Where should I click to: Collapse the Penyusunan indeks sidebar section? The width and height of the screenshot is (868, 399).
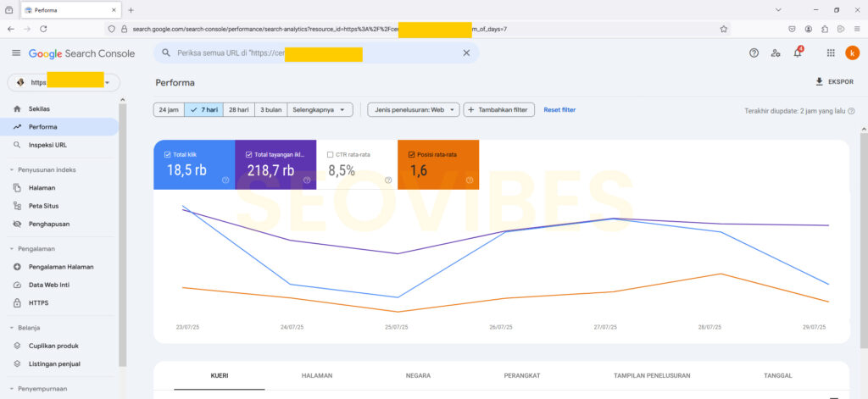12,169
